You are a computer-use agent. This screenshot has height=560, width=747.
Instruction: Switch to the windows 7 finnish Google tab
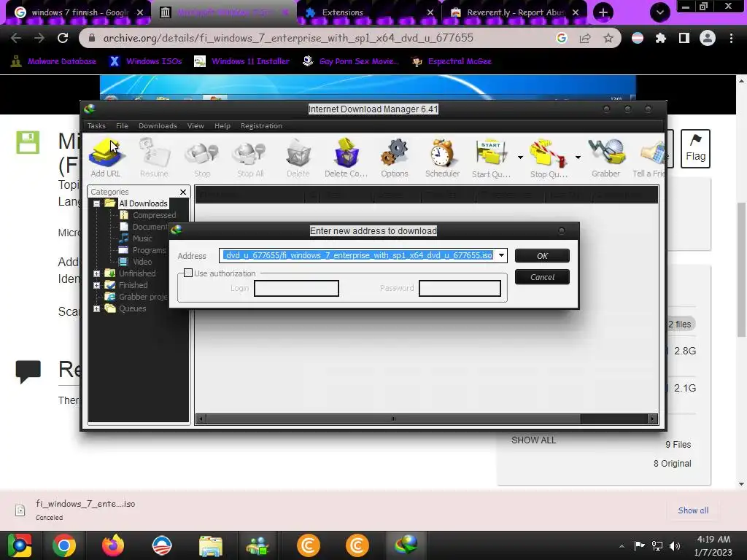coord(79,12)
